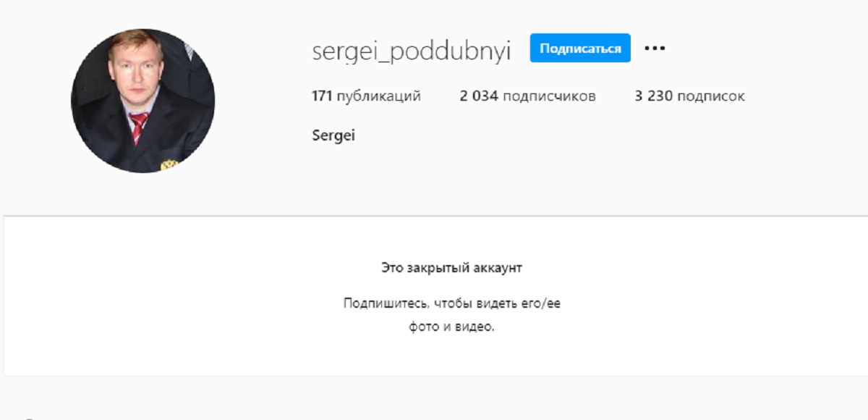Click the word 'аккаунт' in the private notice
868x420 pixels.
click(x=498, y=268)
